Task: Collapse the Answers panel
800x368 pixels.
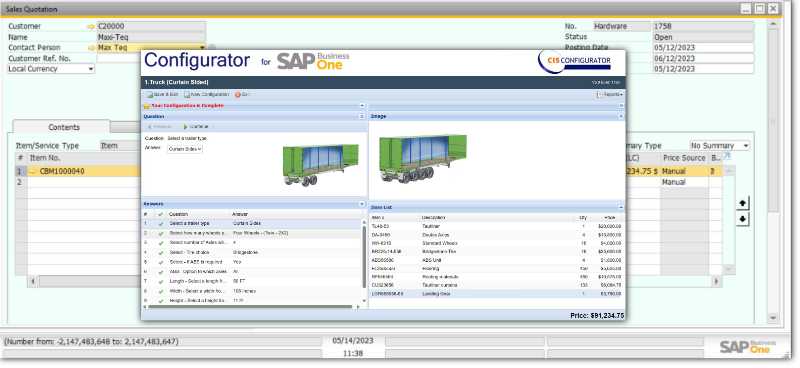Action: click(362, 204)
